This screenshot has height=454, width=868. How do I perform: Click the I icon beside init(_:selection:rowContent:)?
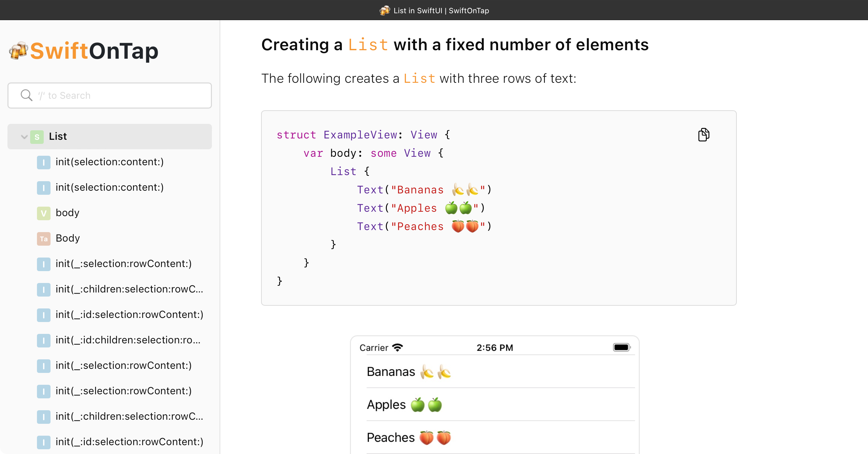click(x=43, y=264)
